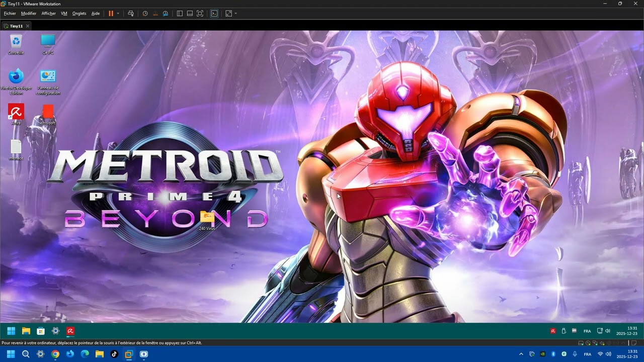The image size is (644, 362).
Task: Toggle the console view icon
Action: point(214,14)
